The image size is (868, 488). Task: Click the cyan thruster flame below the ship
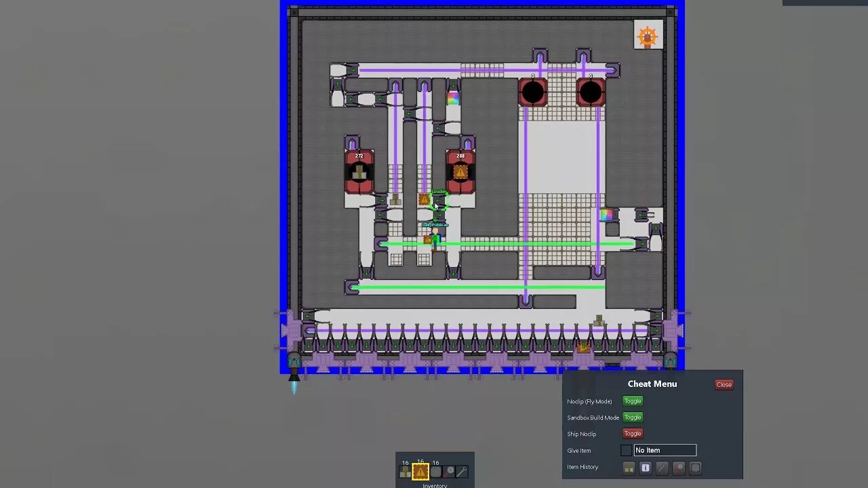coord(294,387)
